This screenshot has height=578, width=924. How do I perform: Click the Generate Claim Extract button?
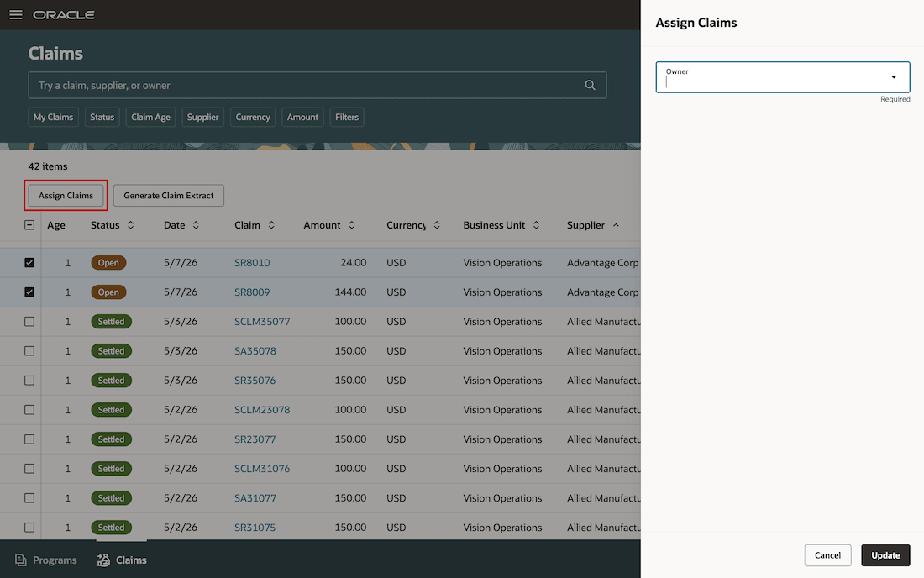click(x=169, y=196)
